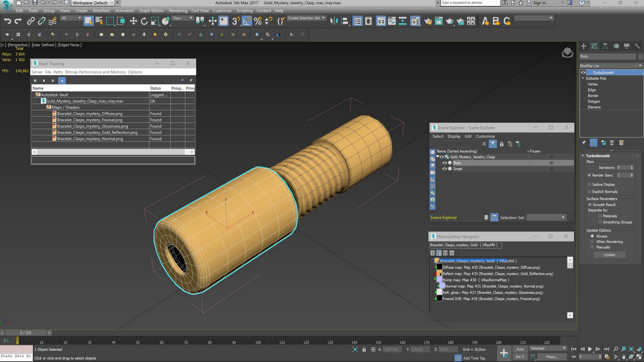The height and width of the screenshot is (362, 644).
Task: Collapse the TurboSmooth rollout
Action: tap(583, 156)
